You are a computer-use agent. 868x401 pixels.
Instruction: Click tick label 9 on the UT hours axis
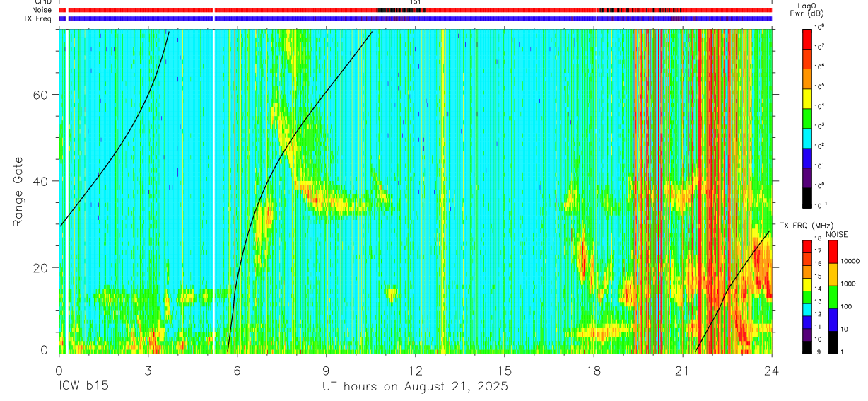(326, 371)
